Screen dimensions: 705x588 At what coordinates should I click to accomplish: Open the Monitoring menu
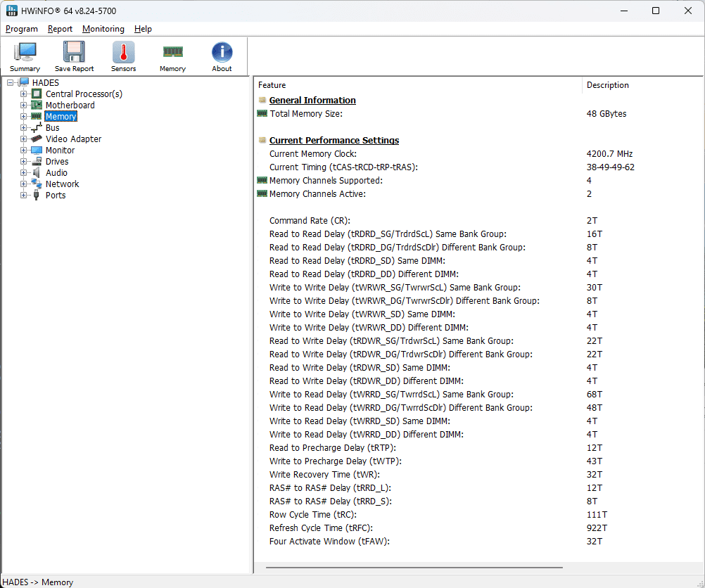pos(103,29)
